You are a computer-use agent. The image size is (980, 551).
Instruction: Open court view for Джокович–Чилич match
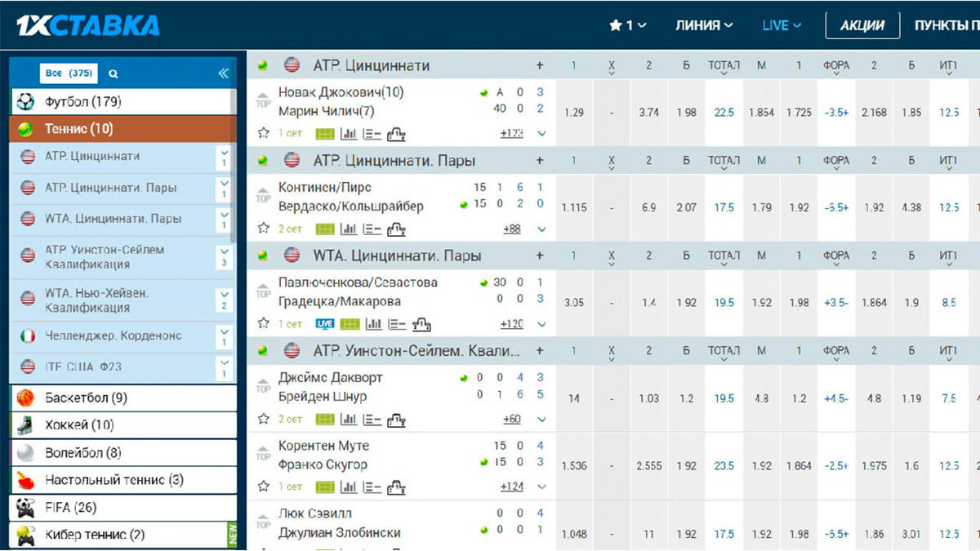click(326, 134)
